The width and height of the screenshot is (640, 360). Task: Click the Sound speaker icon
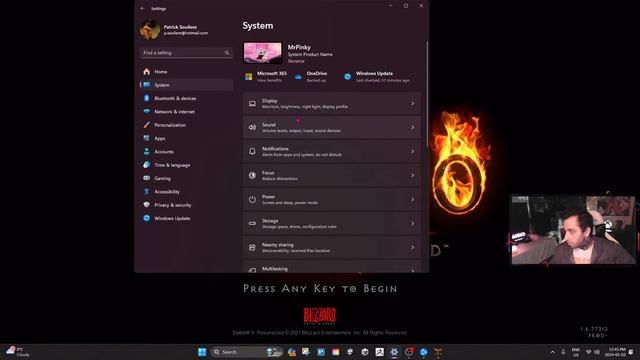click(x=252, y=127)
